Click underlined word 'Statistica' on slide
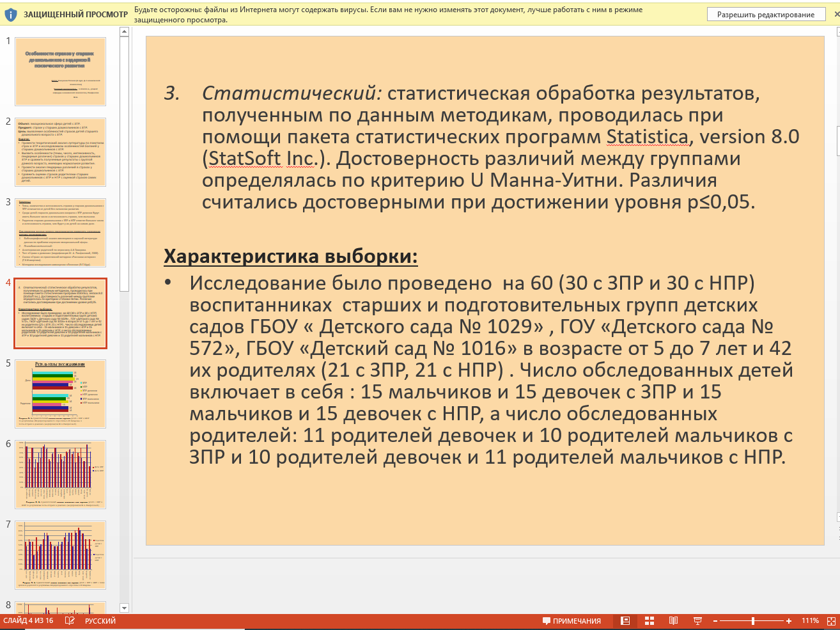This screenshot has width=840, height=630. pos(647,137)
